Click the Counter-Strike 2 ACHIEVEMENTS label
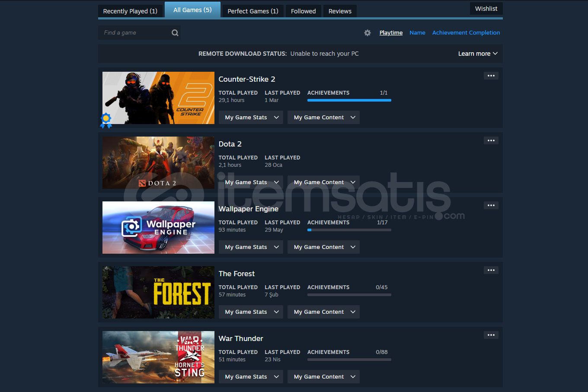The height and width of the screenshot is (392, 588). [328, 93]
